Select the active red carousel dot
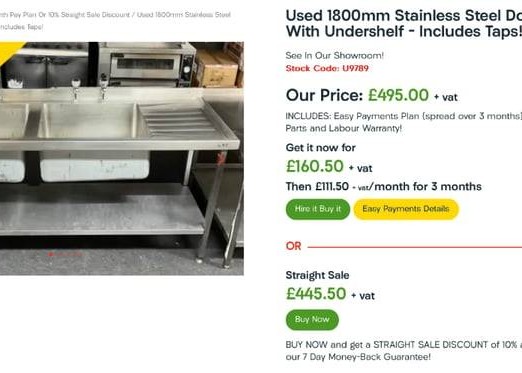The image size is (522, 373). pyautogui.click(x=51, y=254)
